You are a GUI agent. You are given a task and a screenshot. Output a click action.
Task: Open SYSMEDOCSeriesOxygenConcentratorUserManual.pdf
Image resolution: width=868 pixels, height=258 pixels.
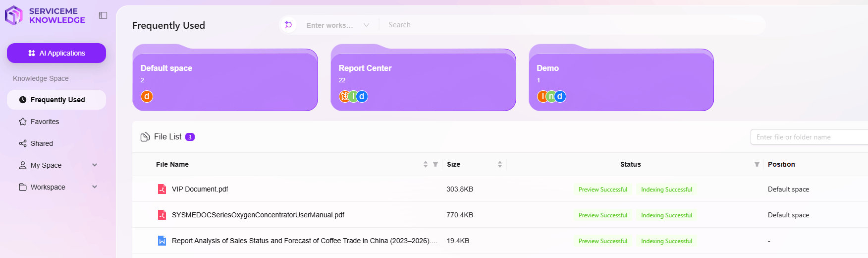click(258, 215)
